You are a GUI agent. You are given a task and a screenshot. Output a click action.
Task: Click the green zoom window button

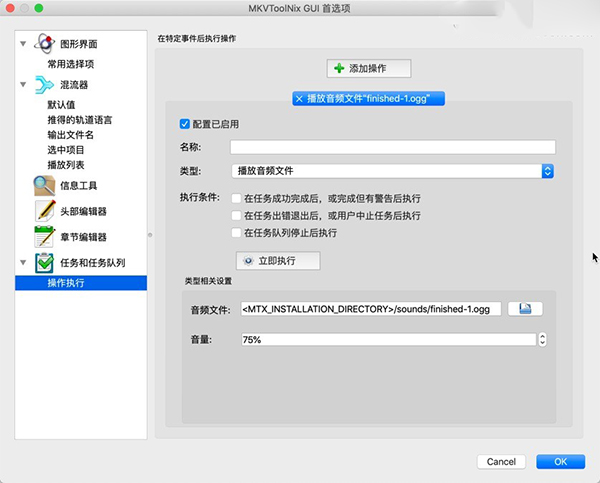coord(39,8)
